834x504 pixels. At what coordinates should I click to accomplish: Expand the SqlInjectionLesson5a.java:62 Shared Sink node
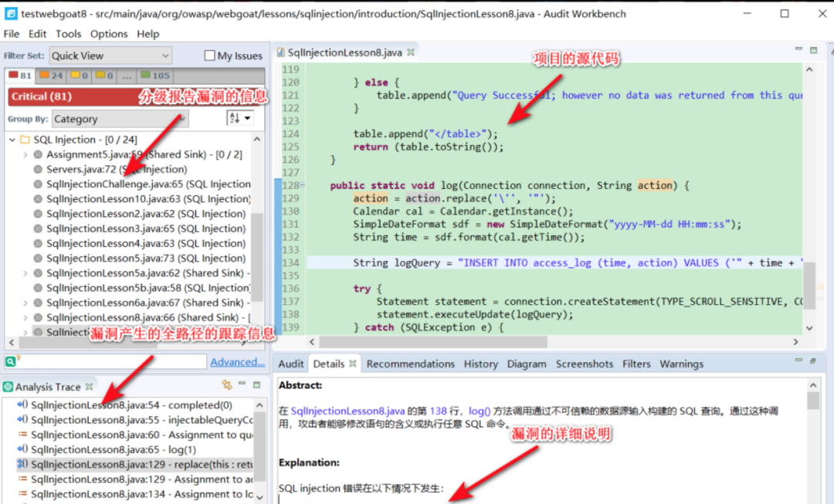tap(25, 273)
